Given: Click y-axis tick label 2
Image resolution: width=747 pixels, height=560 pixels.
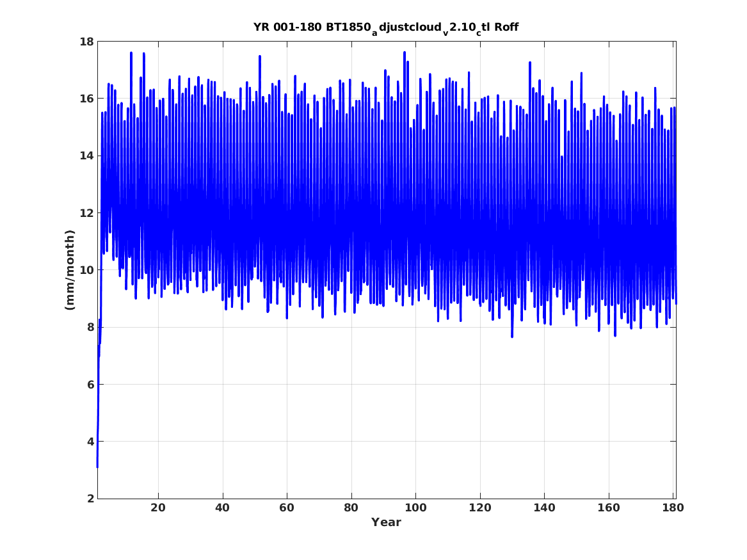Looking at the screenshot, I should [90, 499].
